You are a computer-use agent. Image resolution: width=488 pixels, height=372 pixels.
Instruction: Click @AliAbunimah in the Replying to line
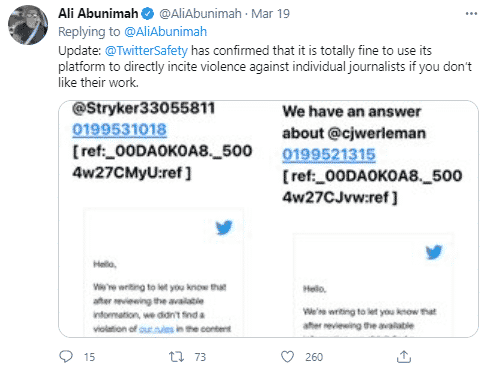point(166,32)
